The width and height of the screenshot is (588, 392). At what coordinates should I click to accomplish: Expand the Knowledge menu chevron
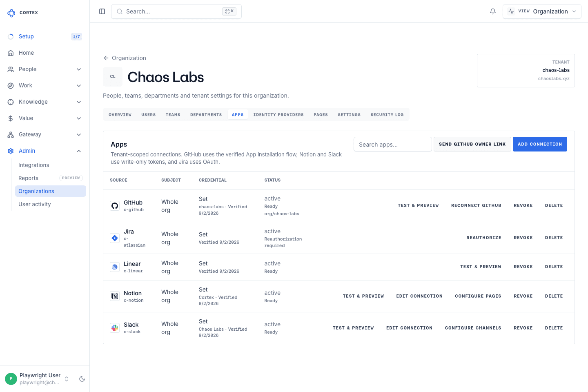point(79,102)
